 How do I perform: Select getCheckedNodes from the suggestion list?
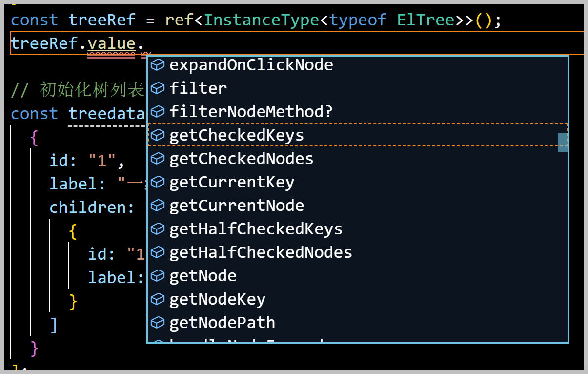[358, 158]
